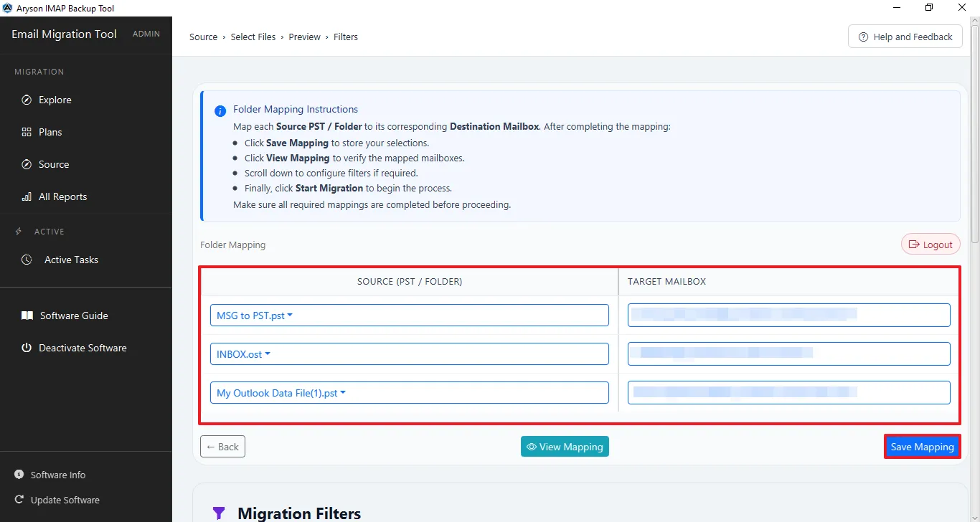The image size is (980, 522).
Task: Expand the MSG to PST.pst dropdown
Action: click(x=410, y=315)
